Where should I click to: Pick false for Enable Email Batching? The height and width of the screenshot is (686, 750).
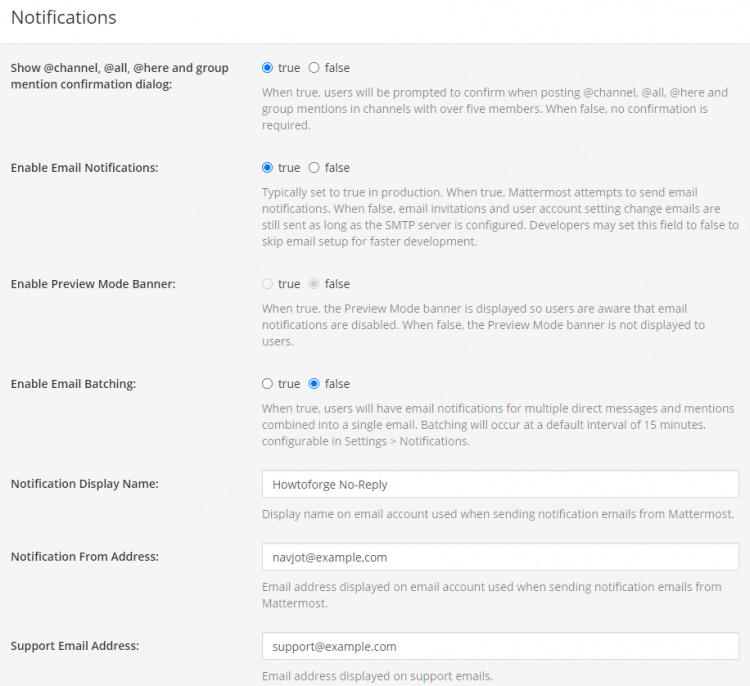[x=314, y=384]
